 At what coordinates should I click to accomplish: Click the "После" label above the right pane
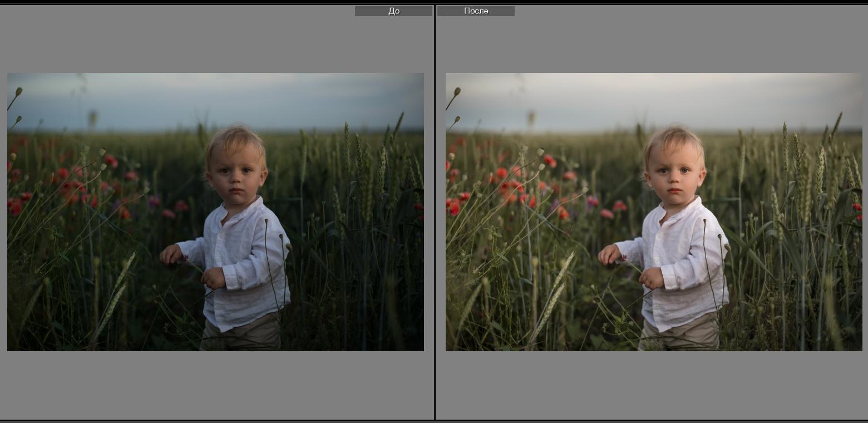476,11
